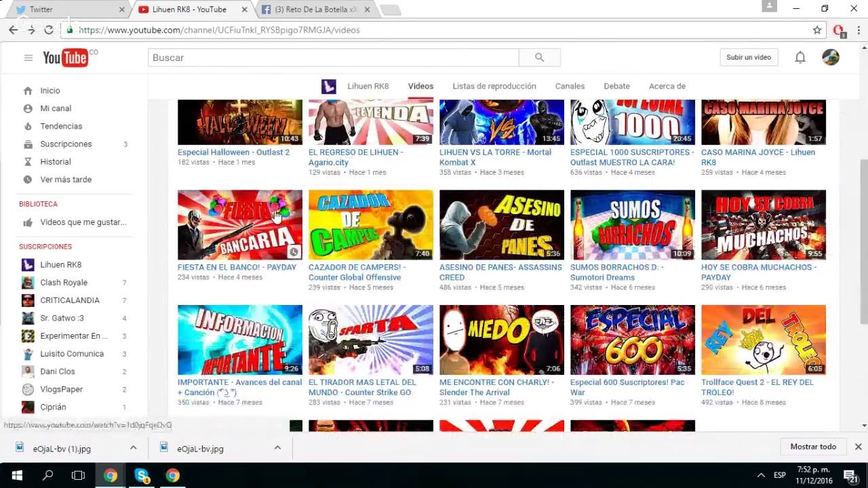Click the Tendencias flame icon
Viewport: 868px width, 488px height.
[28, 126]
